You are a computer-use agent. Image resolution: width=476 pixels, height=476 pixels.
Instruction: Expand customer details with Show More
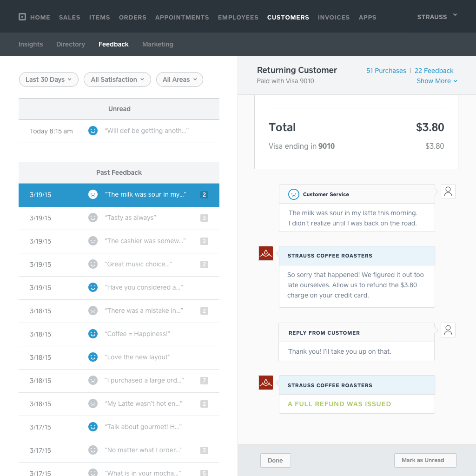click(437, 81)
